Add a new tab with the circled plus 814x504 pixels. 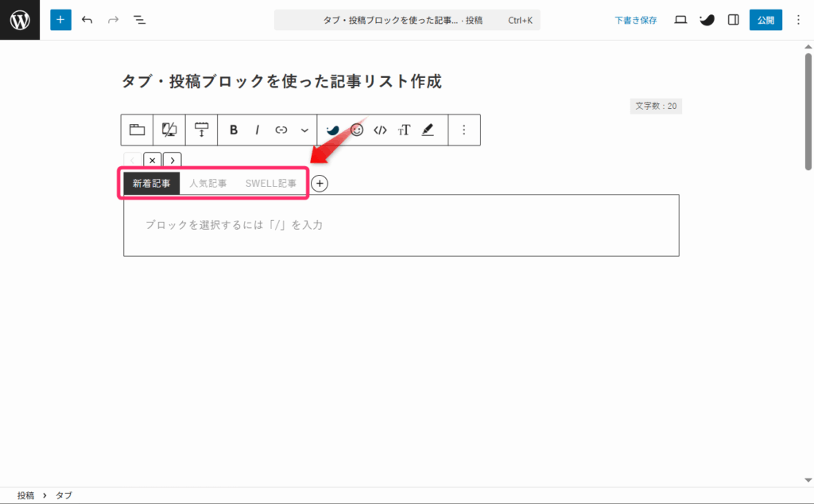[320, 183]
